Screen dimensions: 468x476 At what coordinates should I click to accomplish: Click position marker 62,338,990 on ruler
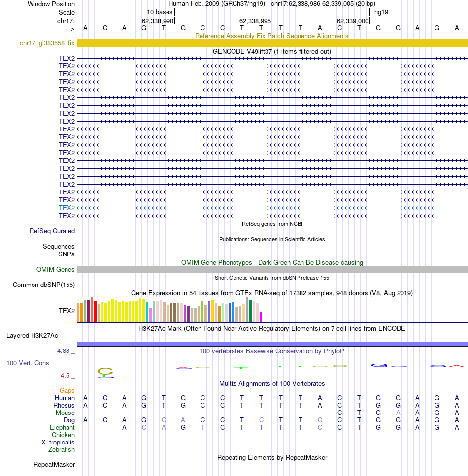pos(158,21)
